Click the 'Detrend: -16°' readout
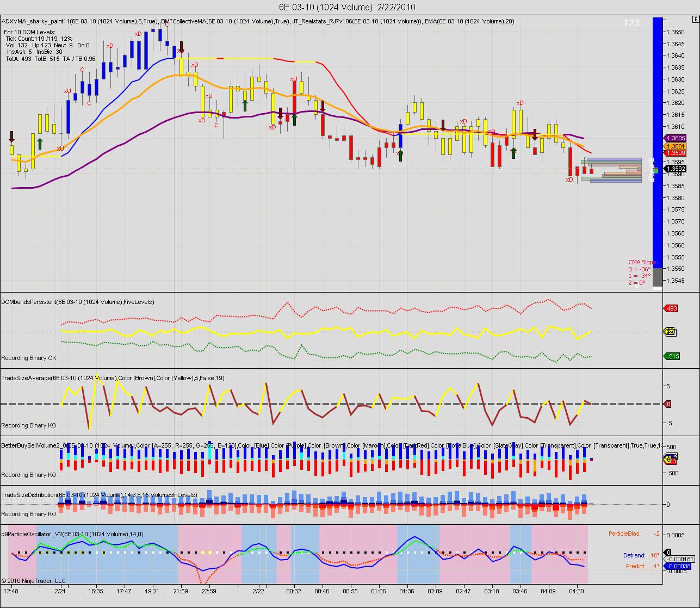 [641, 555]
